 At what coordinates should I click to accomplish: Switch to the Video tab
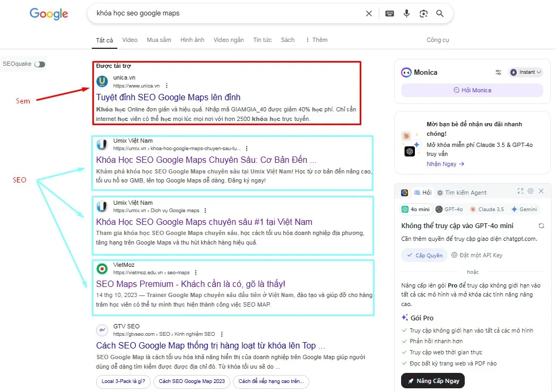click(130, 40)
